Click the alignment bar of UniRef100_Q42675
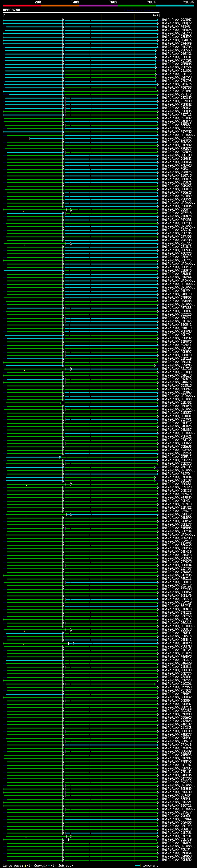The height and width of the screenshot is (868, 197). [x=81, y=84]
